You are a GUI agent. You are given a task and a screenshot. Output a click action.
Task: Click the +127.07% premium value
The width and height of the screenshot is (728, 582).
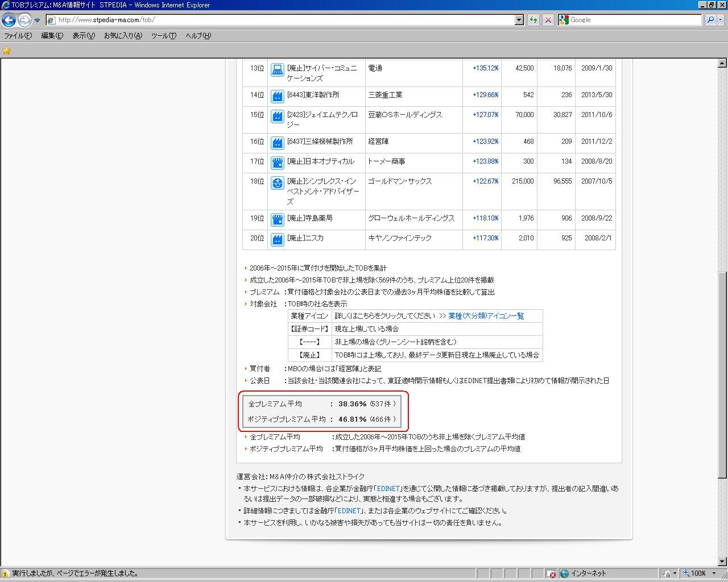click(485, 115)
